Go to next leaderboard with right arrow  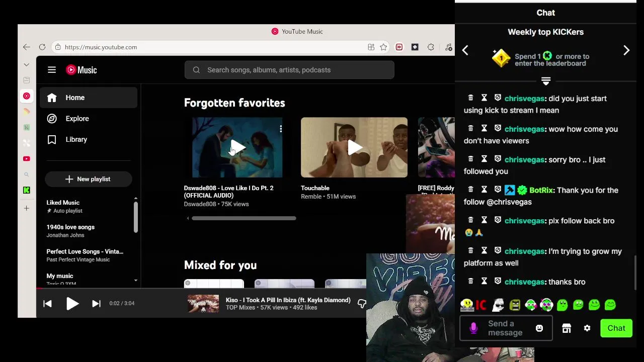point(626,50)
